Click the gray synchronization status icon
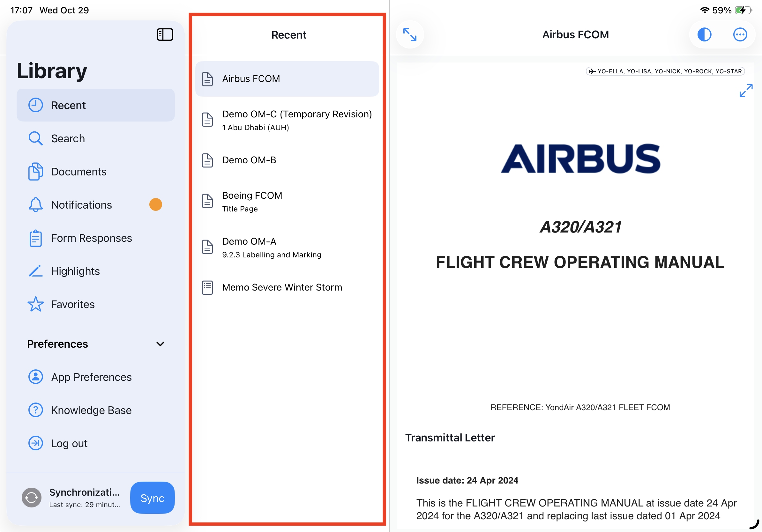Screen dimensions: 762x532 click(x=32, y=498)
